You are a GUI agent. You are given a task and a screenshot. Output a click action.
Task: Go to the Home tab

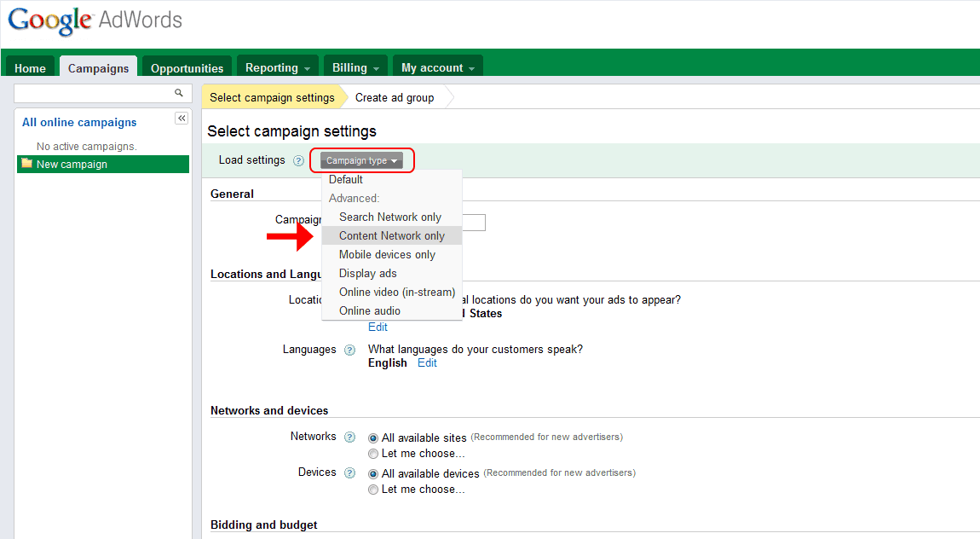(30, 67)
